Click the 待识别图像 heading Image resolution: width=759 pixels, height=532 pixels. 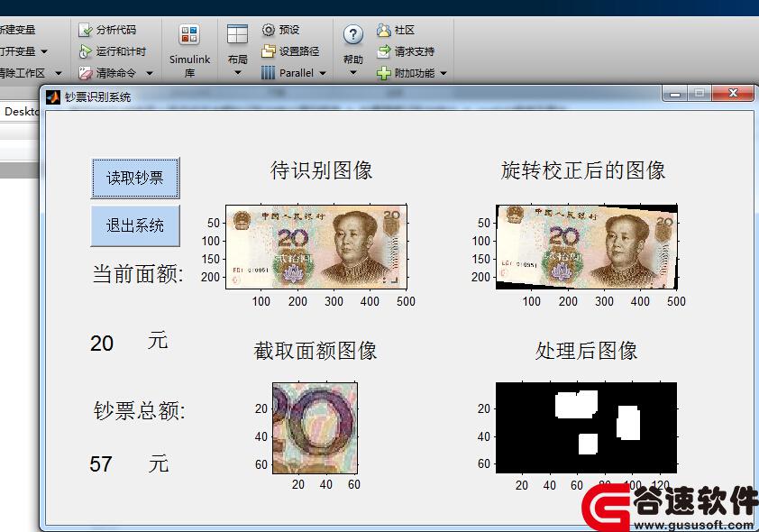[x=322, y=170]
